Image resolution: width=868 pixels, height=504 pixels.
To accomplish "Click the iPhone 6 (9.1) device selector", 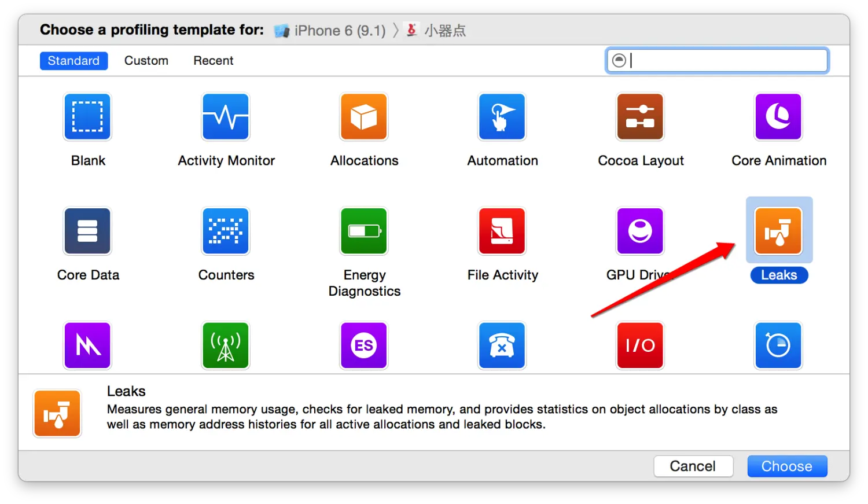I will click(x=330, y=31).
